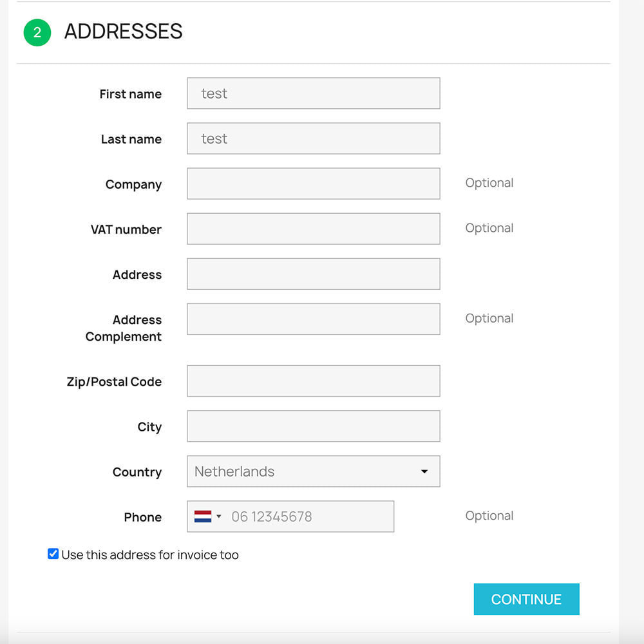Click the optional Company field

tap(313, 184)
